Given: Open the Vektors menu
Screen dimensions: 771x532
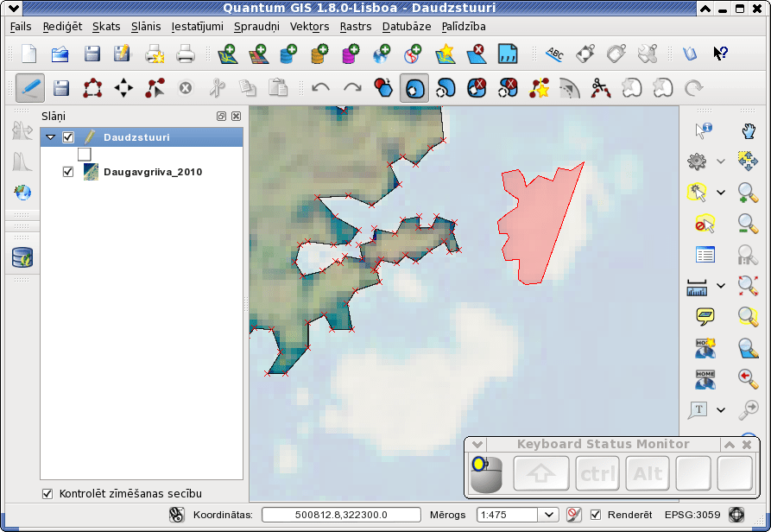Looking at the screenshot, I should [309, 27].
